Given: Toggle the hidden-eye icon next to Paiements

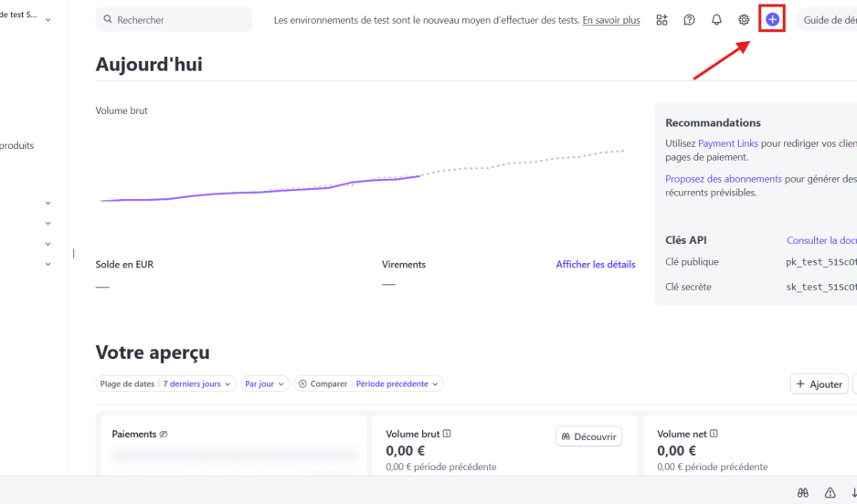Looking at the screenshot, I should tap(164, 435).
